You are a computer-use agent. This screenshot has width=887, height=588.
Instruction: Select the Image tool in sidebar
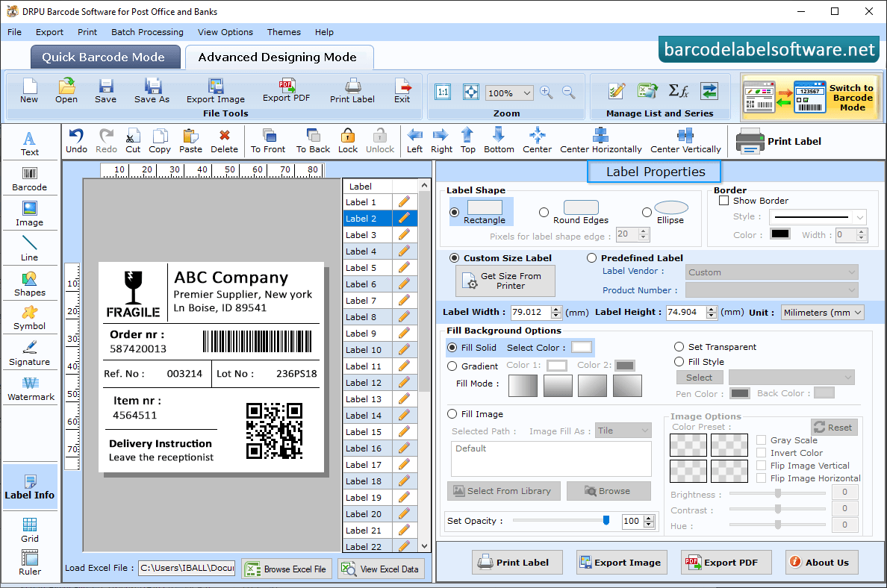(x=29, y=214)
